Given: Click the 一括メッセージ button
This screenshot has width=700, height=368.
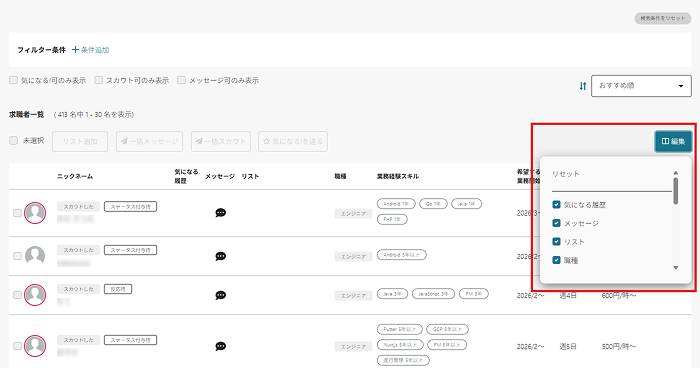Looking at the screenshot, I should point(150,142).
